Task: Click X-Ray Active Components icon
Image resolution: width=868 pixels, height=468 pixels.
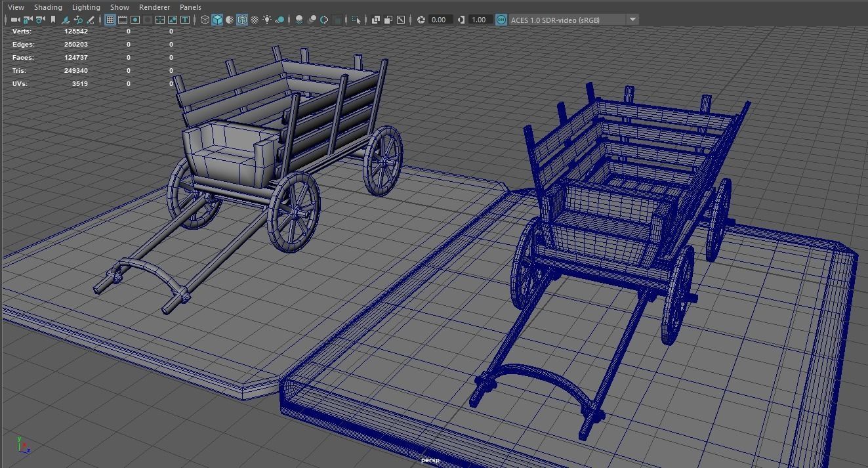Action: [x=388, y=20]
